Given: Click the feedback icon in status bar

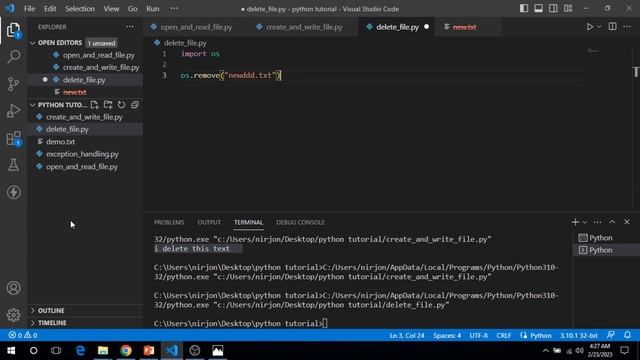Looking at the screenshot, I should tap(611, 335).
